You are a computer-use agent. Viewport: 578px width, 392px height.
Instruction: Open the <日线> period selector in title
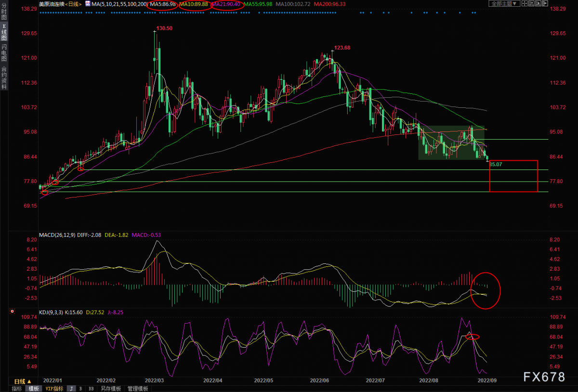72,3
